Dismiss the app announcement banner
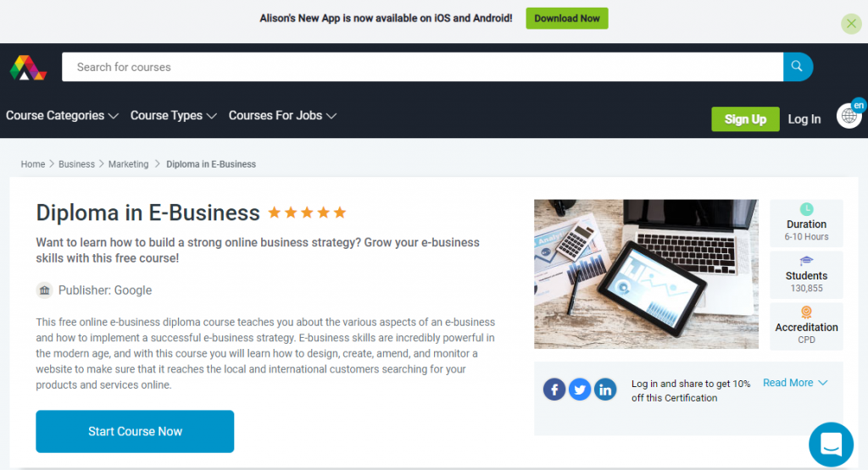The width and height of the screenshot is (868, 470). (x=851, y=24)
